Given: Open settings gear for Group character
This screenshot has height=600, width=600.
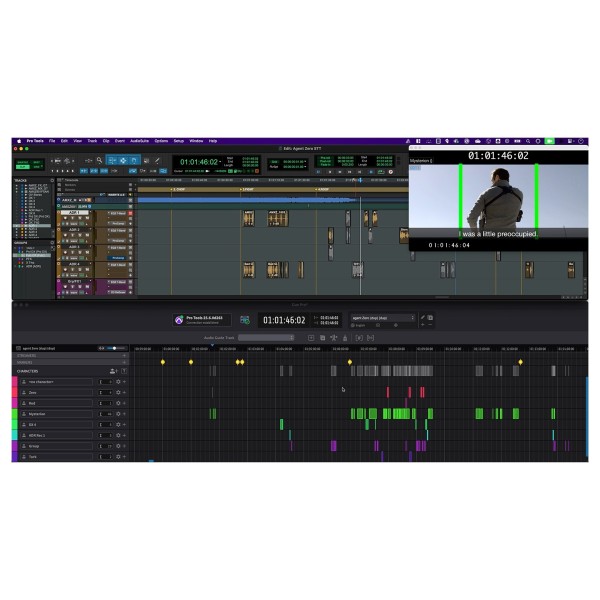Looking at the screenshot, I should tap(118, 446).
